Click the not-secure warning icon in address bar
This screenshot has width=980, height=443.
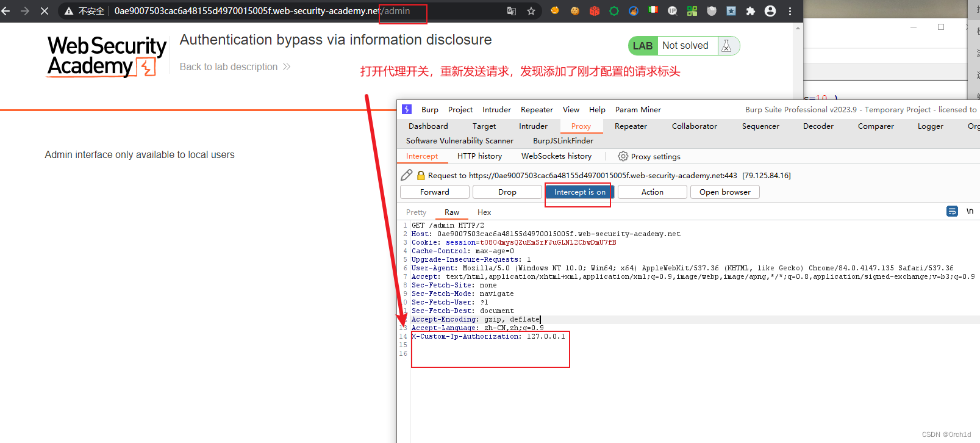[x=69, y=11]
